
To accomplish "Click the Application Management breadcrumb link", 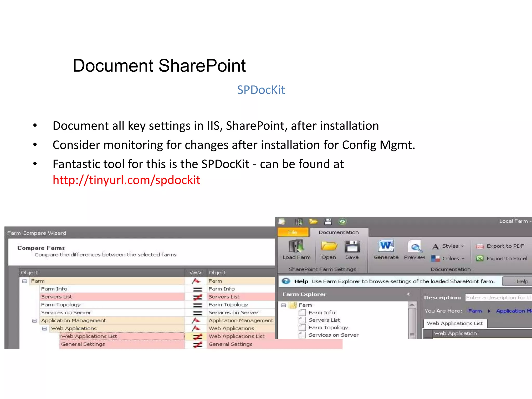I will click(x=514, y=311).
